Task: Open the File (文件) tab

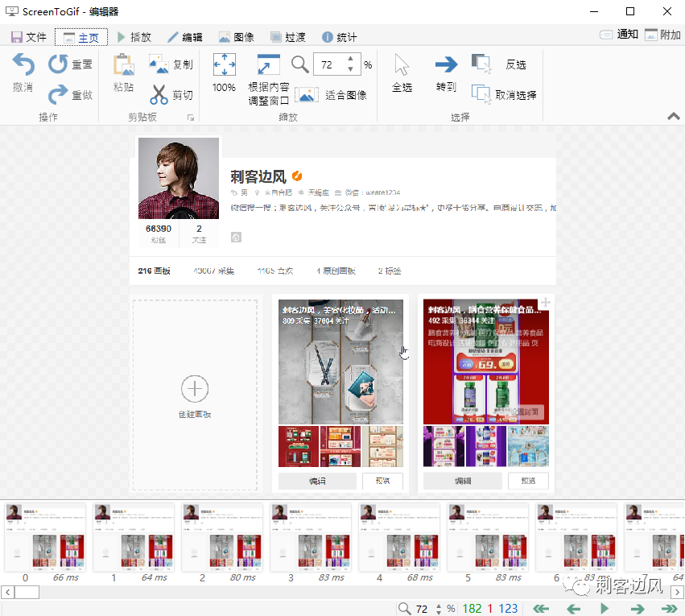Action: point(29,37)
